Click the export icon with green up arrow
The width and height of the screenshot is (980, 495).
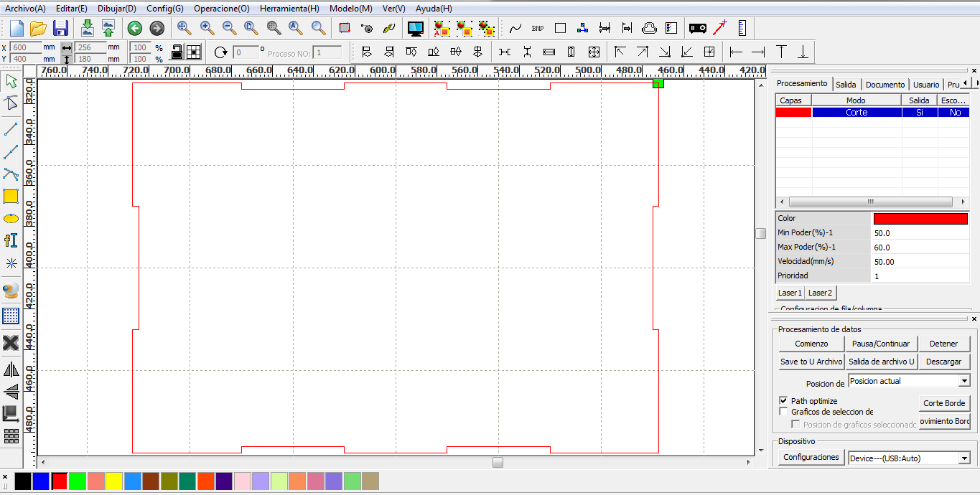(x=108, y=28)
